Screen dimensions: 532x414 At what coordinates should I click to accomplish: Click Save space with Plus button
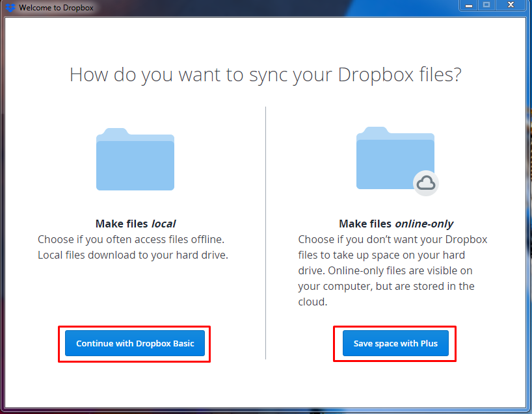[x=395, y=343]
